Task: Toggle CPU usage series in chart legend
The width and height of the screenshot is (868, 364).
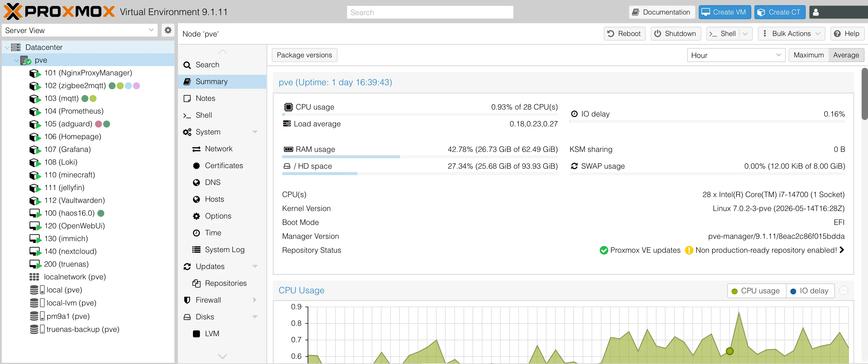Action: coord(756,291)
